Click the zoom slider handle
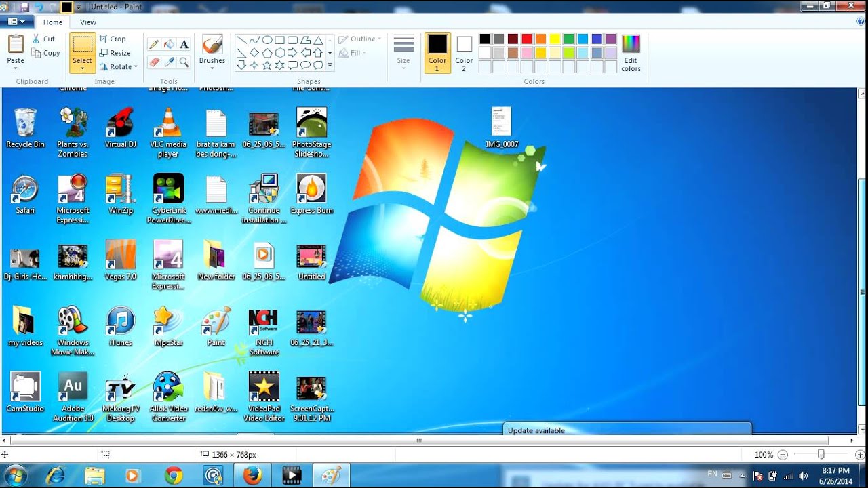Image resolution: width=868 pixels, height=488 pixels. (821, 455)
